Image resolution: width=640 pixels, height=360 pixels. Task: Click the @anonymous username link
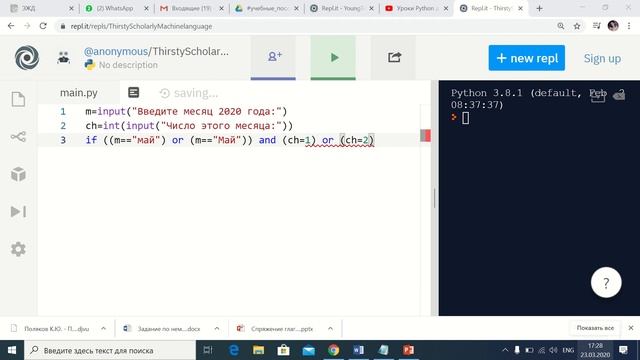[116, 51]
